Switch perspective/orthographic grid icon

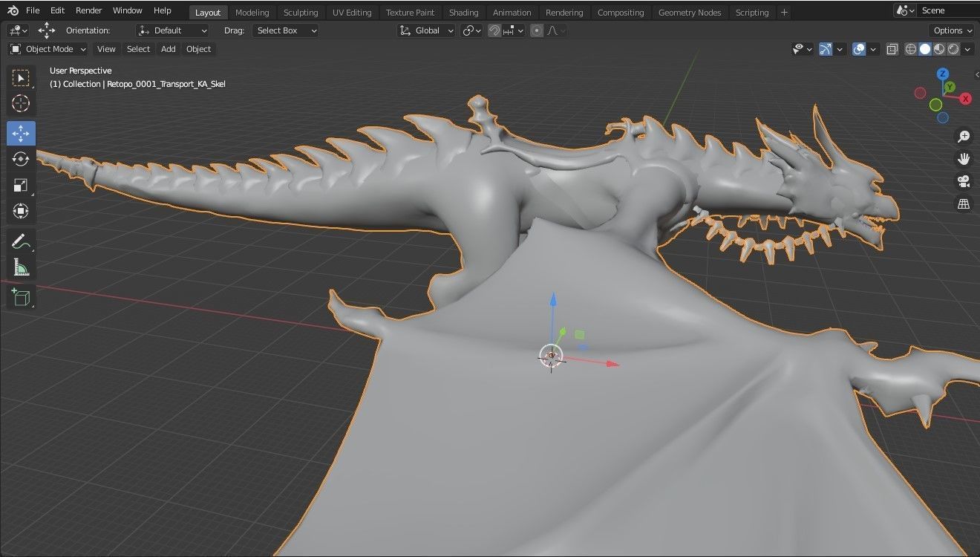(964, 203)
